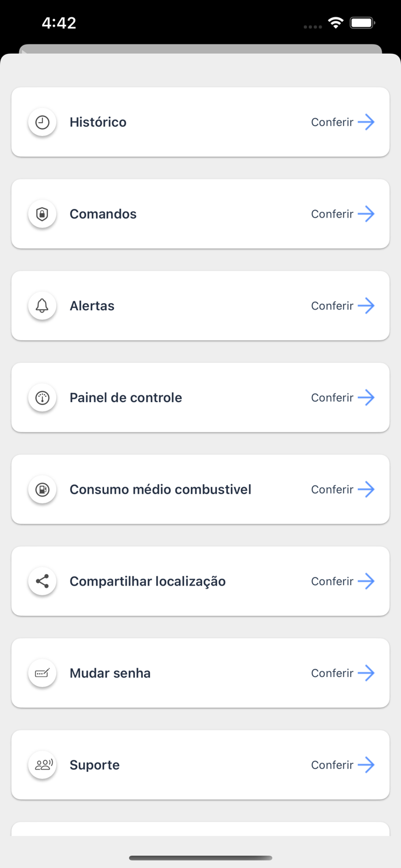Image resolution: width=401 pixels, height=868 pixels.
Task: Tap the Compartilhar localização share icon
Action: 42,581
